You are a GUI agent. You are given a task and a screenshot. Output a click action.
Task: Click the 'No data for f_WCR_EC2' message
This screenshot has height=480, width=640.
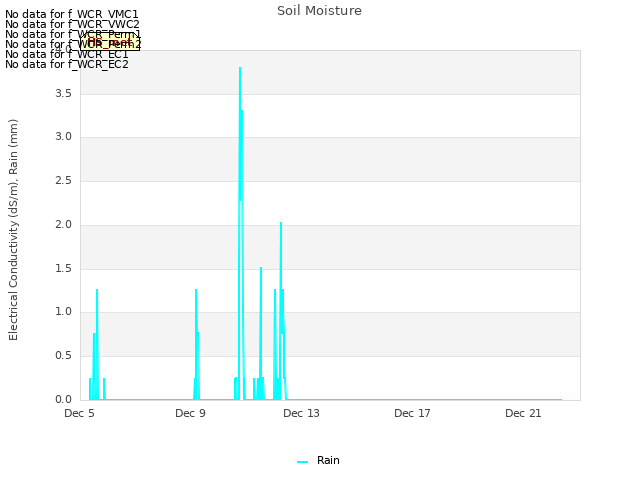coord(67,64)
